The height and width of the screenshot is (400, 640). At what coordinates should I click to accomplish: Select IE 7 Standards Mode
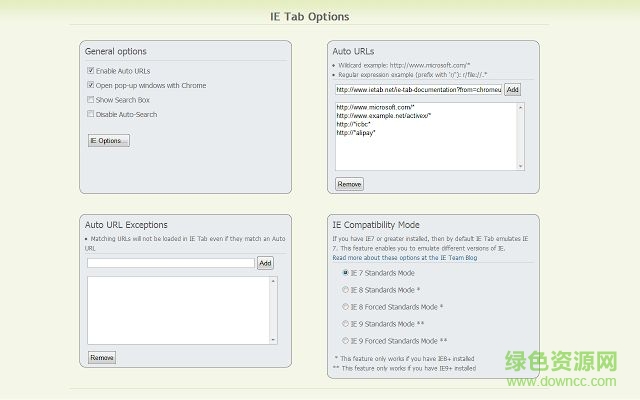[x=346, y=273]
